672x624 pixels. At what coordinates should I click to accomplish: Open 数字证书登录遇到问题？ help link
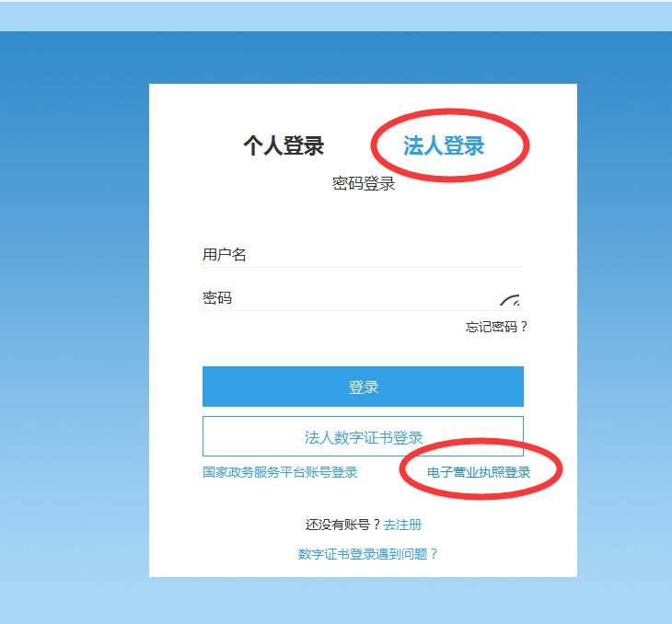[367, 554]
